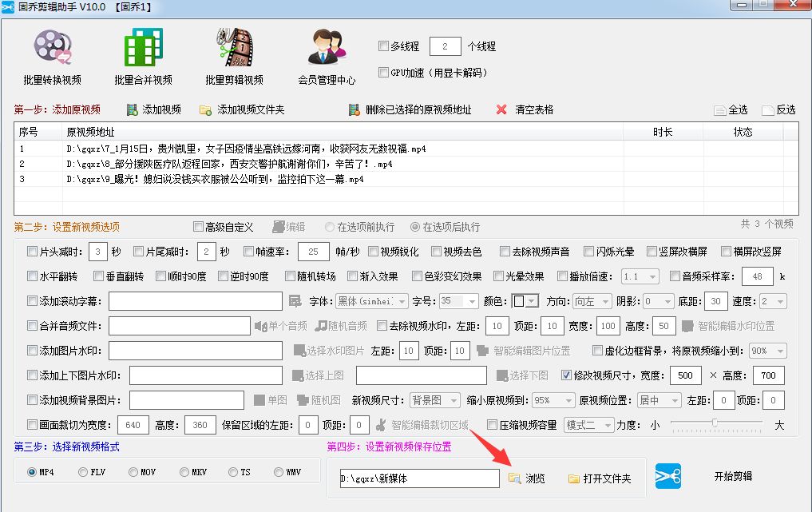The image size is (812, 512).
Task: Click the 打开文件夹 folder icon
Action: [x=574, y=478]
